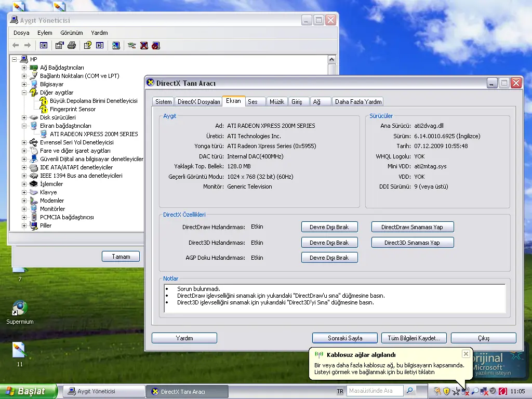The height and width of the screenshot is (399, 532).
Task: Expand Disk sürücüleri node
Action: point(24,117)
